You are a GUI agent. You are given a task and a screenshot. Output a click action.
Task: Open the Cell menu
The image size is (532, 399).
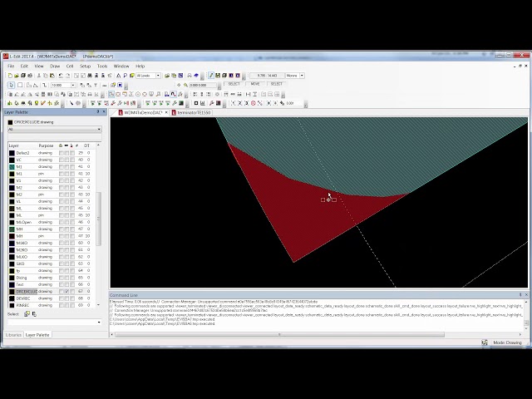pos(70,66)
